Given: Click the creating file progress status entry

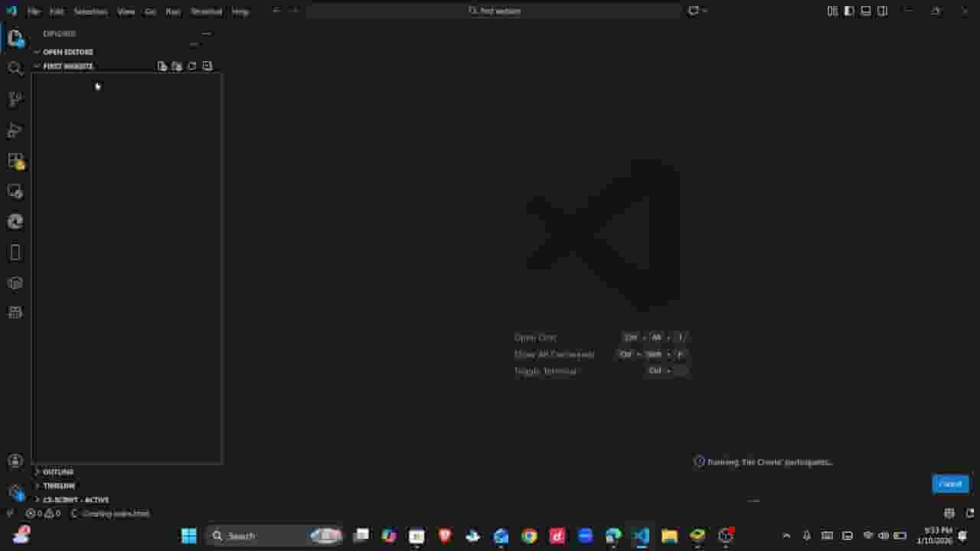Looking at the screenshot, I should tap(110, 514).
